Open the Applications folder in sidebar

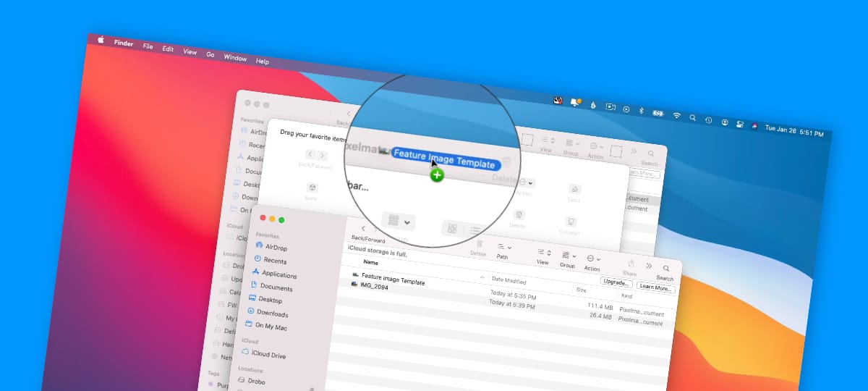point(278,274)
